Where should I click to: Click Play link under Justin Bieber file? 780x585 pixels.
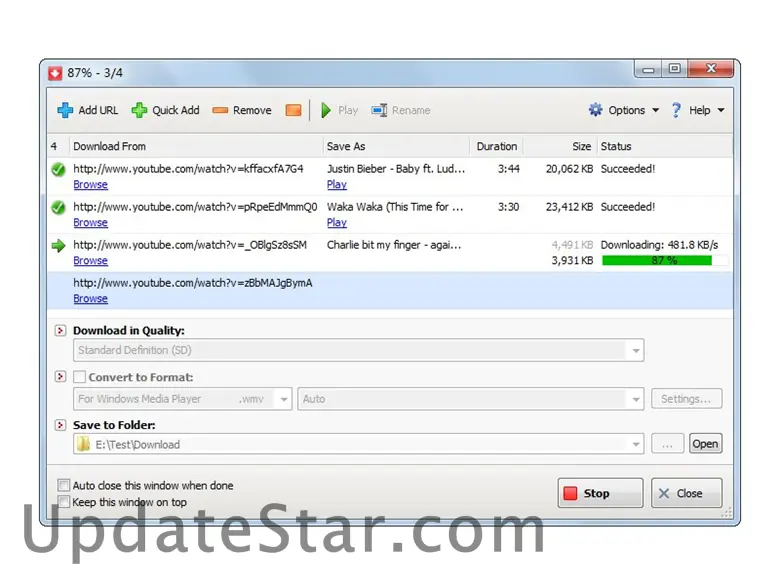(337, 185)
